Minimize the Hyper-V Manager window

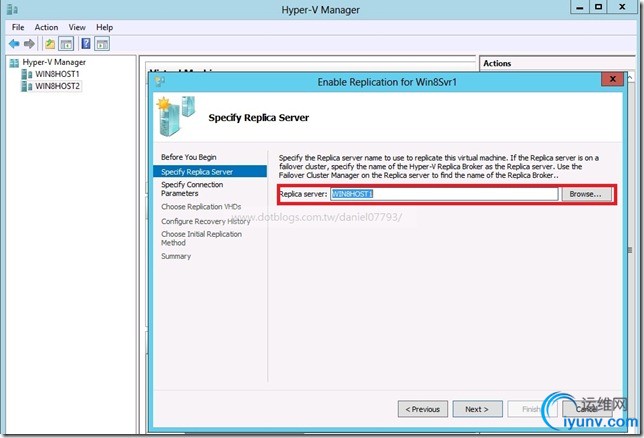(580, 7)
